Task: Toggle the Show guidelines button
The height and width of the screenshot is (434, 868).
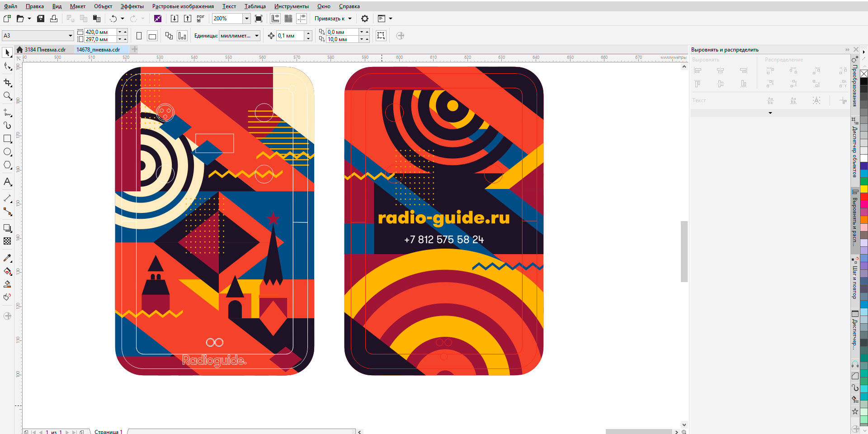Action: pos(302,19)
